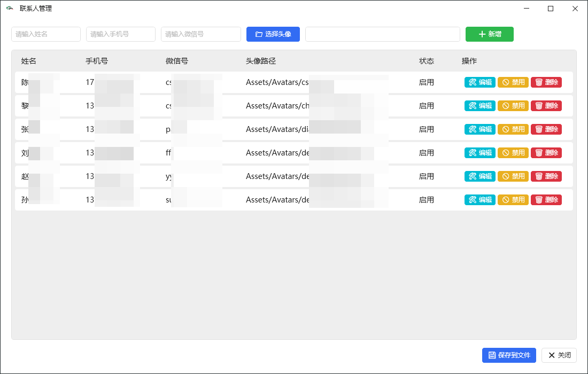Click the empty avatar path text box

coord(383,34)
